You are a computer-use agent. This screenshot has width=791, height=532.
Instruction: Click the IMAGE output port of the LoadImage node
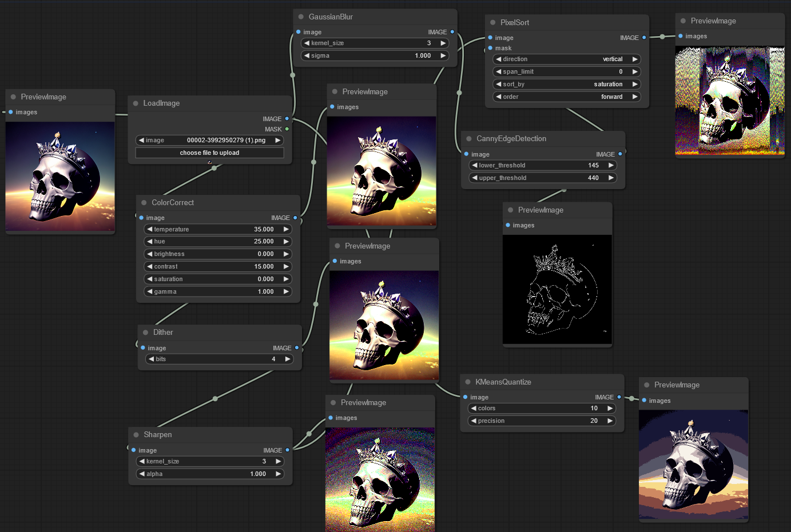pyautogui.click(x=287, y=119)
